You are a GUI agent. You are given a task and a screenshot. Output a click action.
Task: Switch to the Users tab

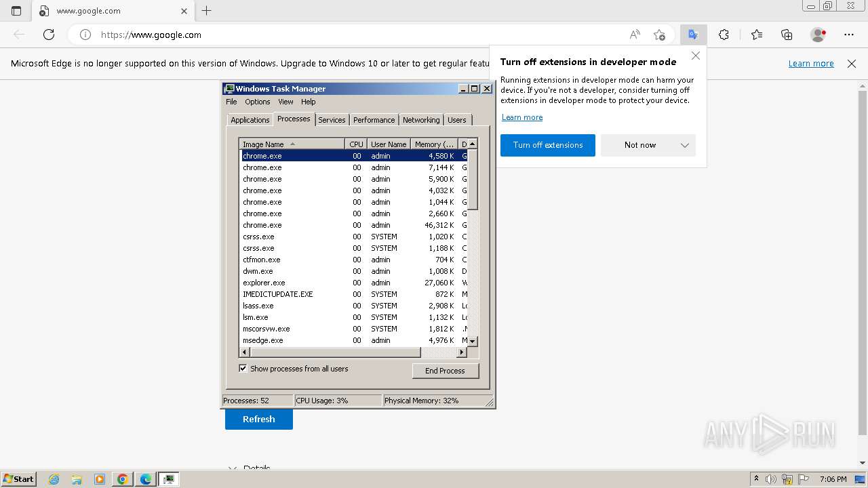click(457, 120)
